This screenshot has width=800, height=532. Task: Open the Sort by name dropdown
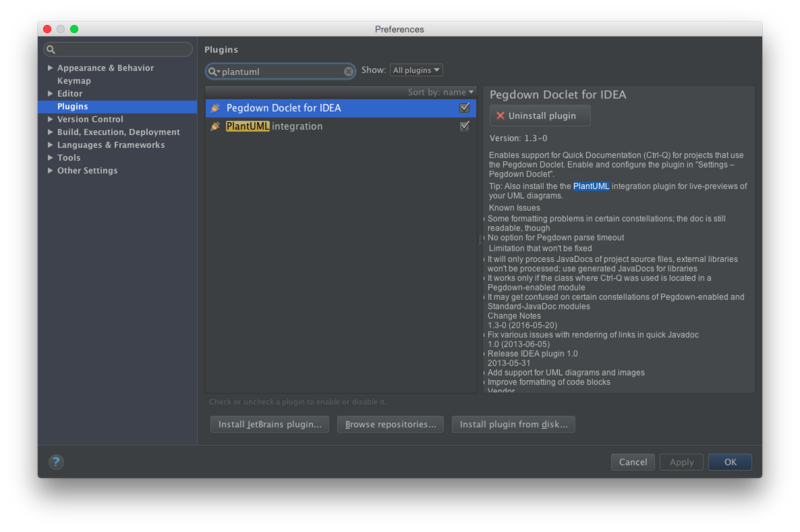(x=440, y=92)
